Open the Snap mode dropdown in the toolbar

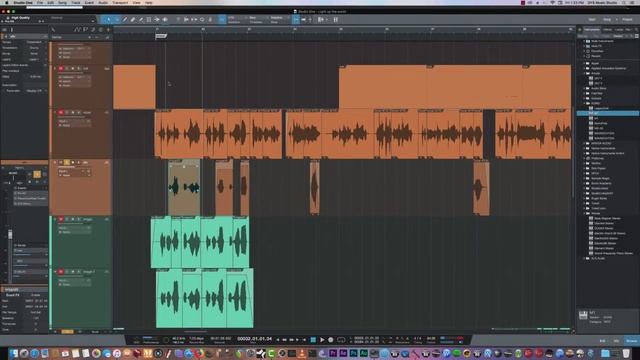[279, 20]
